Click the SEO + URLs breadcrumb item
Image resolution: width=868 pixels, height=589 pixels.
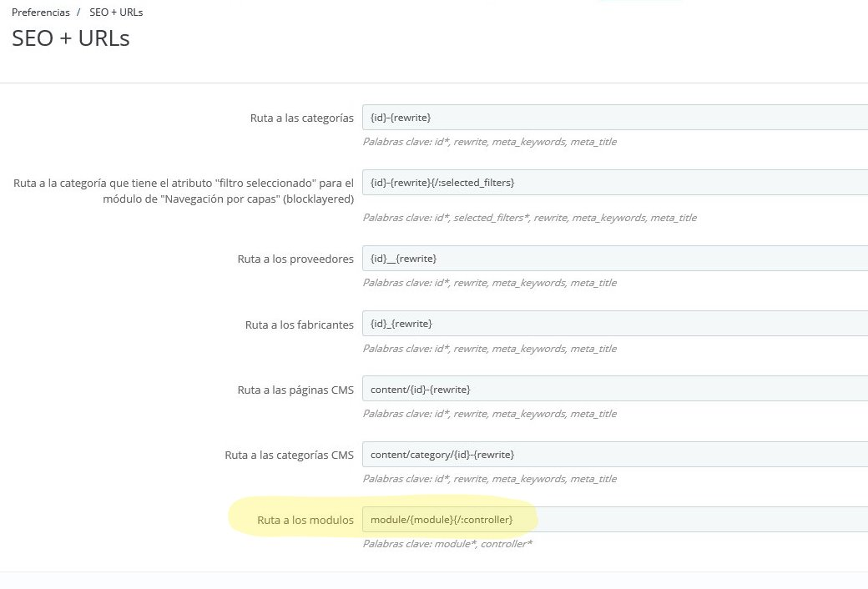[116, 13]
